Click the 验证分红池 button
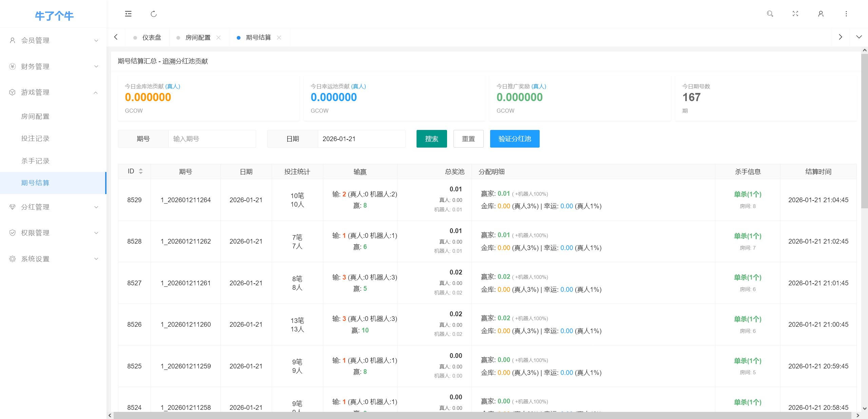 tap(514, 138)
